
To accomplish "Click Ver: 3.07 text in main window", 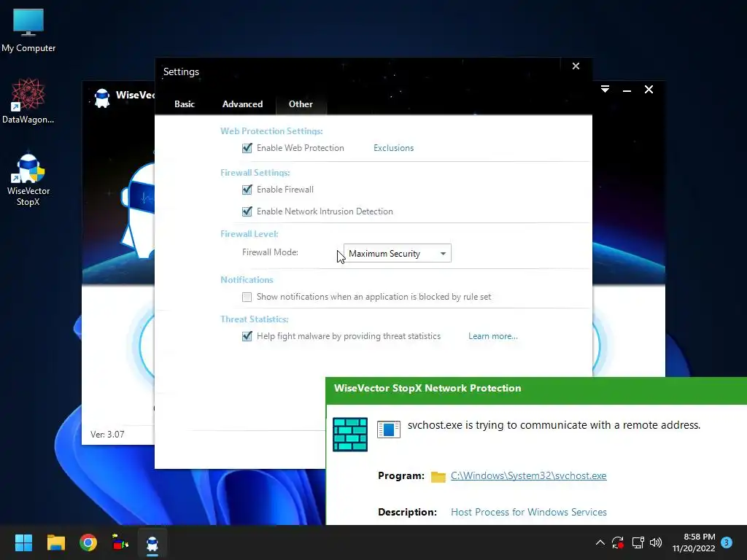I will [107, 435].
